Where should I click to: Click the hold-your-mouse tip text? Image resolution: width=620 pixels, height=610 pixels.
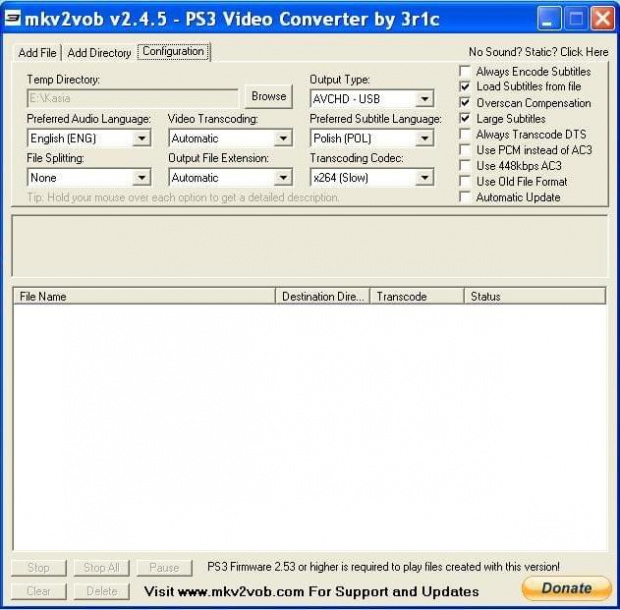coord(183,197)
